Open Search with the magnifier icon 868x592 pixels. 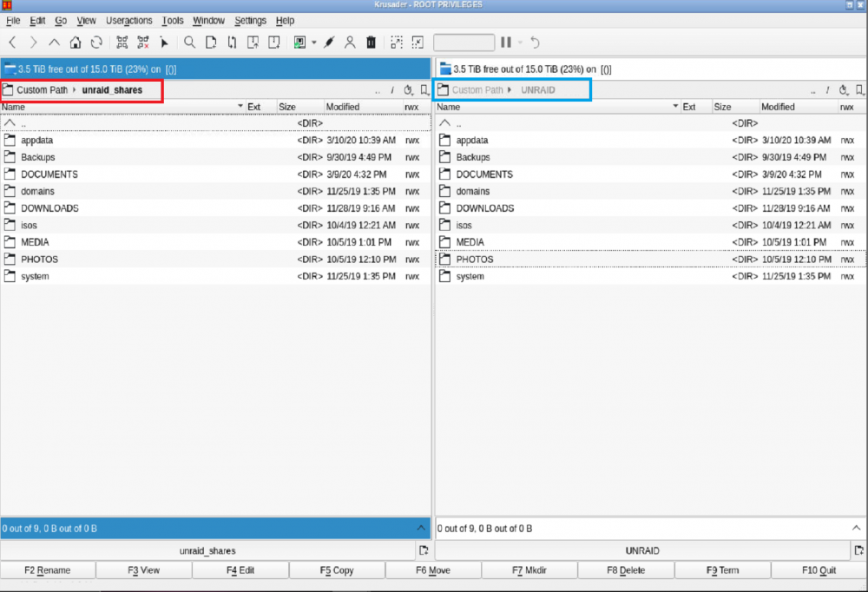coord(190,42)
